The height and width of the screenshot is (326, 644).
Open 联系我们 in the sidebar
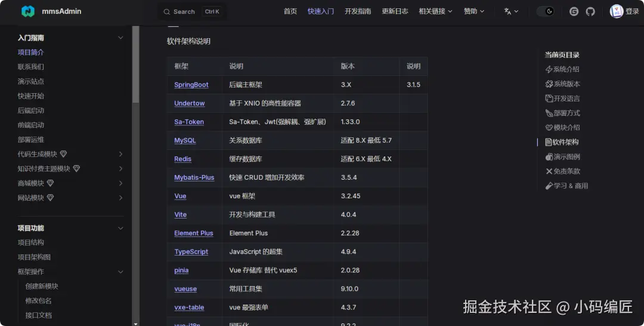click(x=31, y=67)
